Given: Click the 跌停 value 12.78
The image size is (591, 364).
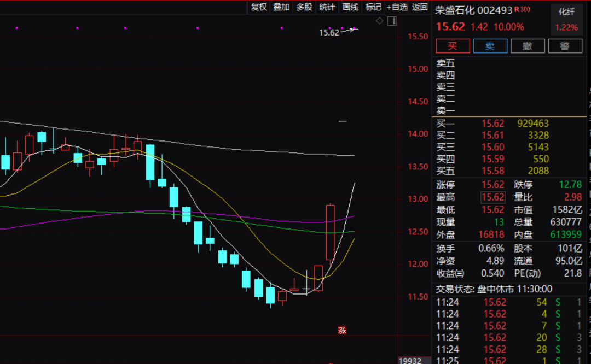Looking at the screenshot, I should (570, 185).
